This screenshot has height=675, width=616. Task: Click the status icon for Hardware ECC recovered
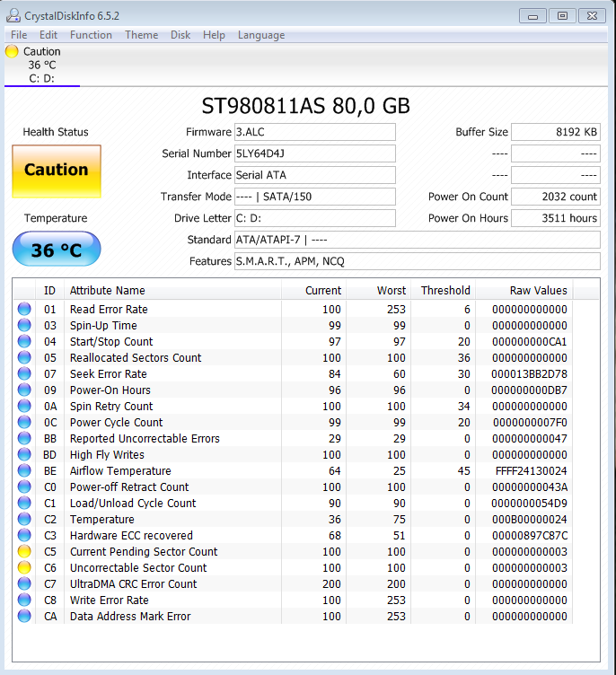tap(24, 535)
